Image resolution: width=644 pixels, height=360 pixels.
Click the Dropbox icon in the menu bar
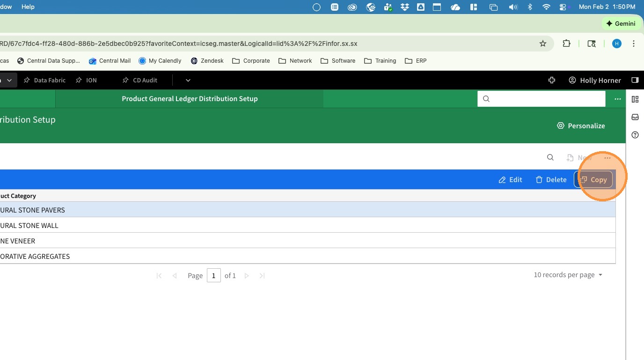[404, 7]
